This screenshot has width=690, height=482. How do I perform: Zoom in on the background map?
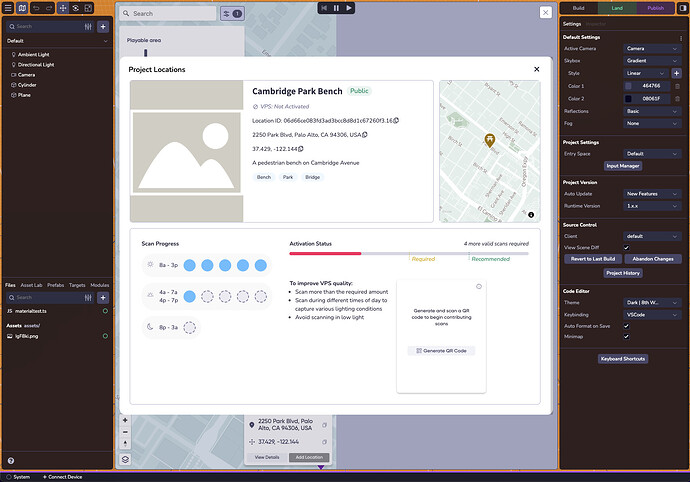point(125,420)
